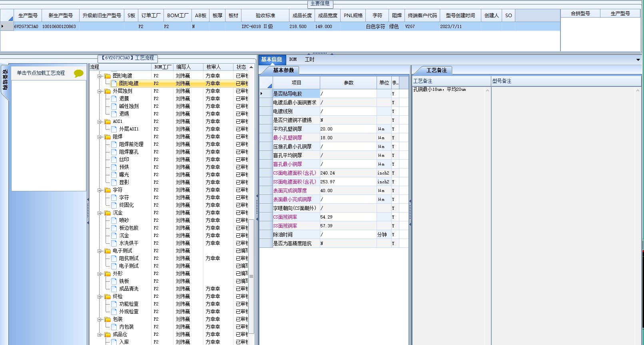Collapse the 终检 tree node
Screen dimensions: 644x345
100,297
